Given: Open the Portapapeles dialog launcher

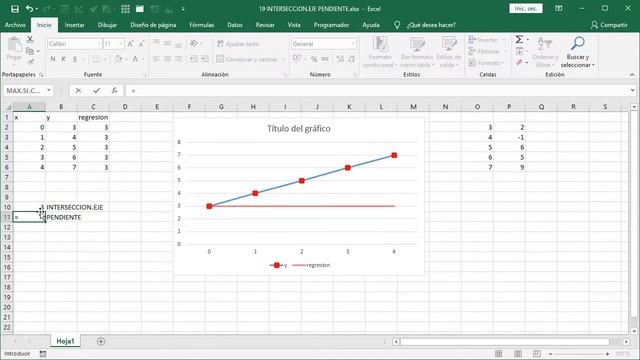Looking at the screenshot, I should (41, 75).
